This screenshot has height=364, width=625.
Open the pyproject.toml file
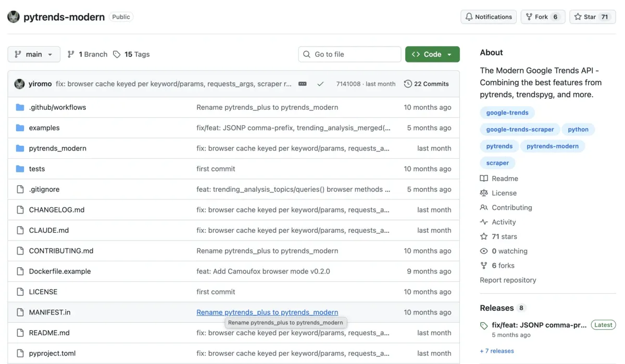(52, 353)
